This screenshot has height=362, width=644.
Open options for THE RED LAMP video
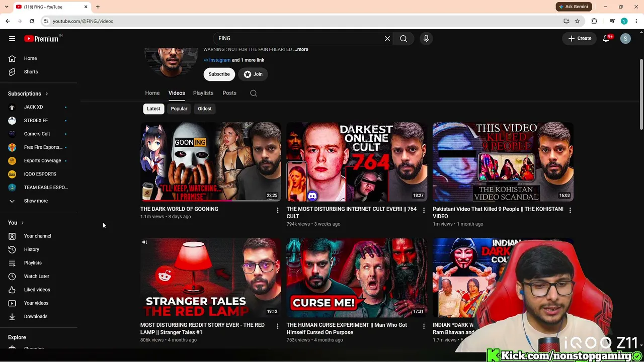click(277, 326)
